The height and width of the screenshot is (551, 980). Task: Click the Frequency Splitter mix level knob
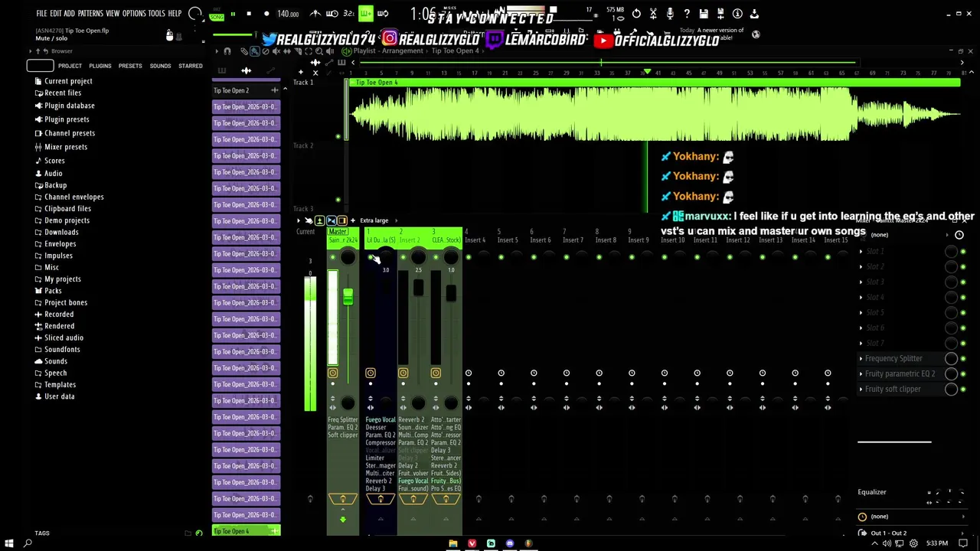pos(951,359)
